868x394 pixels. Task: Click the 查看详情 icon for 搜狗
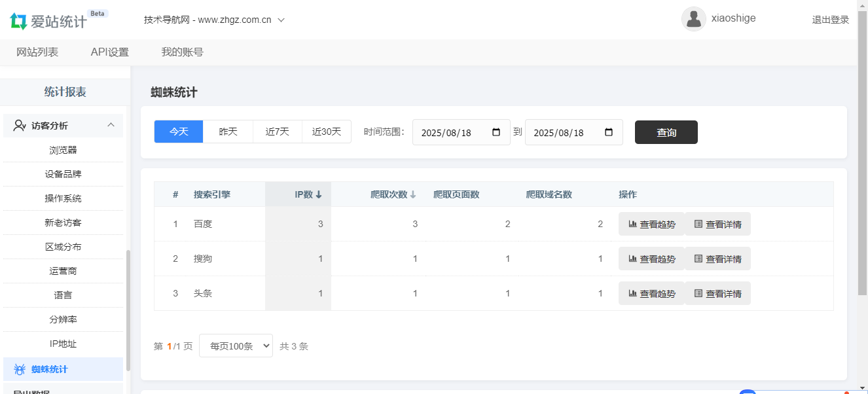697,259
